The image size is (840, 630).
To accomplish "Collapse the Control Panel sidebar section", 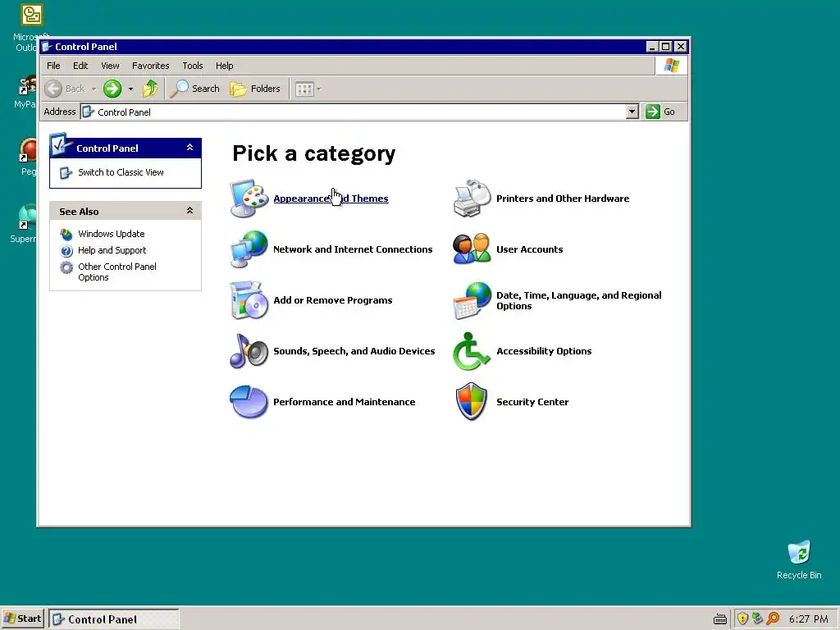I will click(189, 148).
